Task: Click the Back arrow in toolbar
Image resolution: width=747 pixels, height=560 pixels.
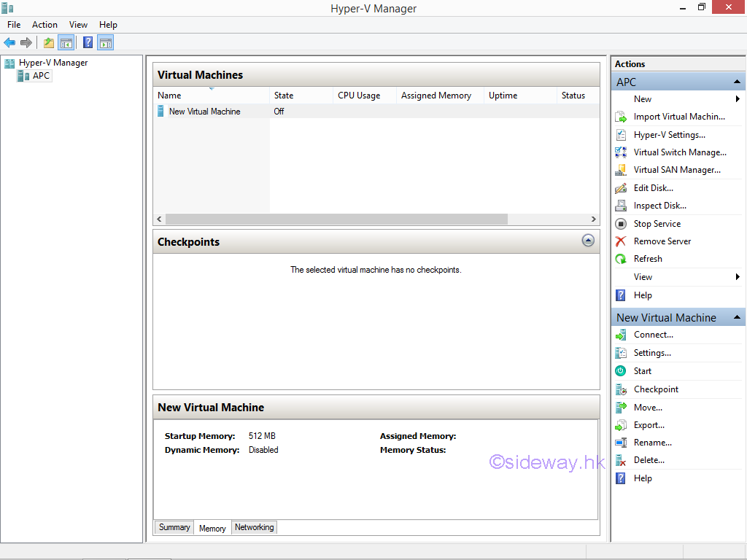Action: [x=9, y=42]
